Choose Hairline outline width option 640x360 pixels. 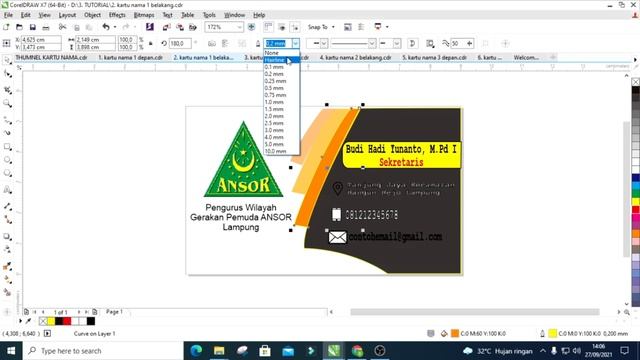[282, 60]
